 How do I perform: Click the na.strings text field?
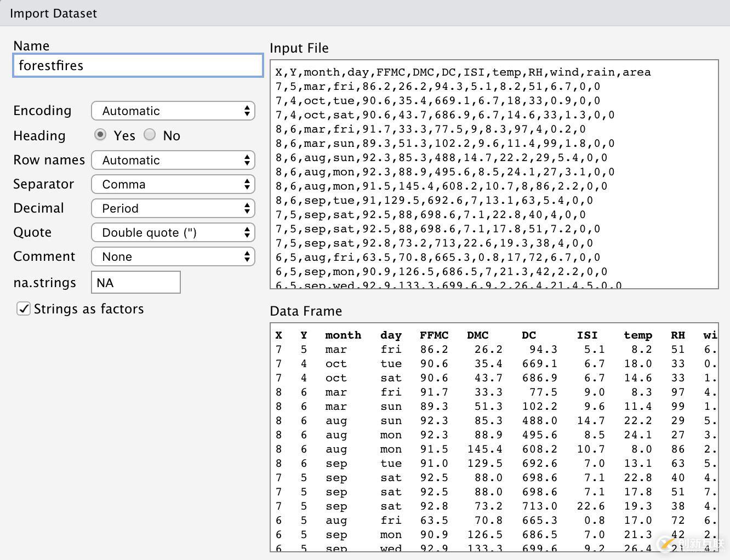tap(135, 283)
